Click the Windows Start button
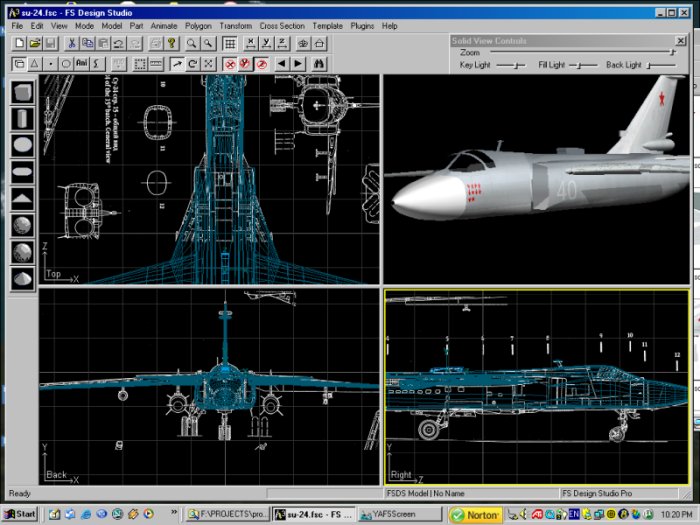This screenshot has height=525, width=700. click(20, 514)
